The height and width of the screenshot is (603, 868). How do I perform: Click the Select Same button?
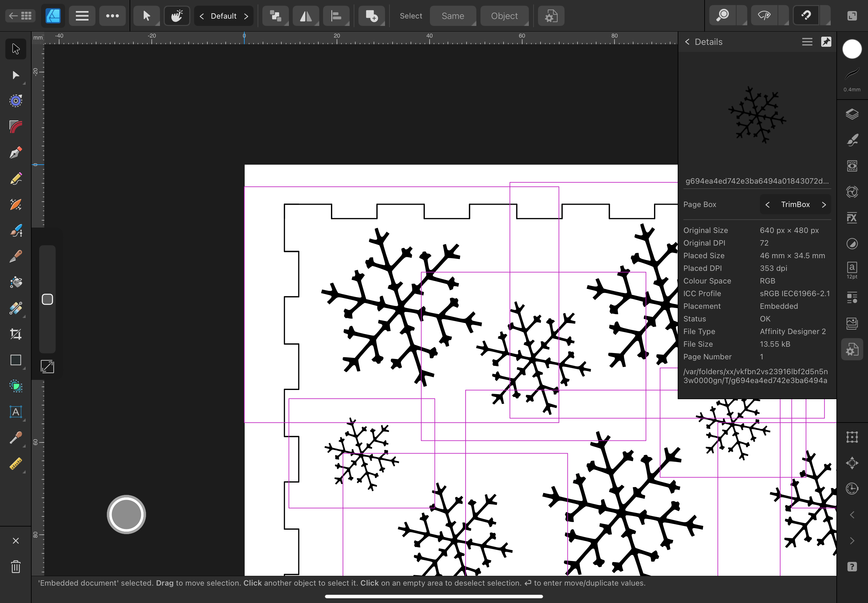tap(453, 16)
